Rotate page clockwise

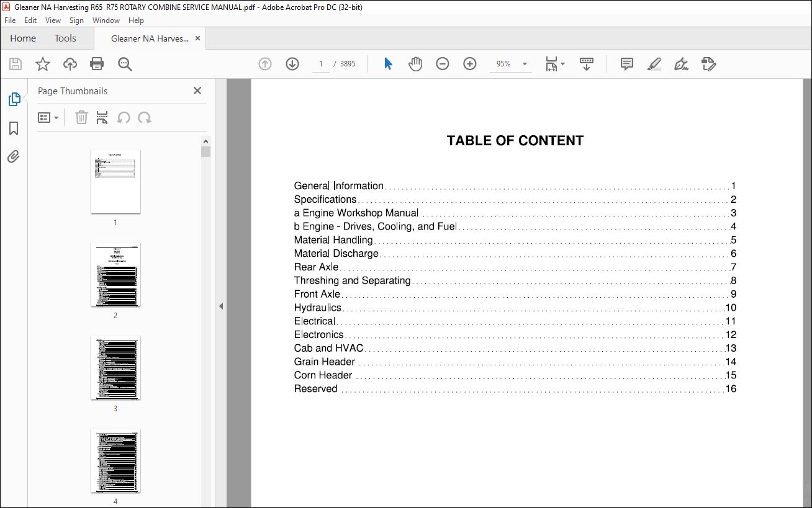tap(145, 117)
